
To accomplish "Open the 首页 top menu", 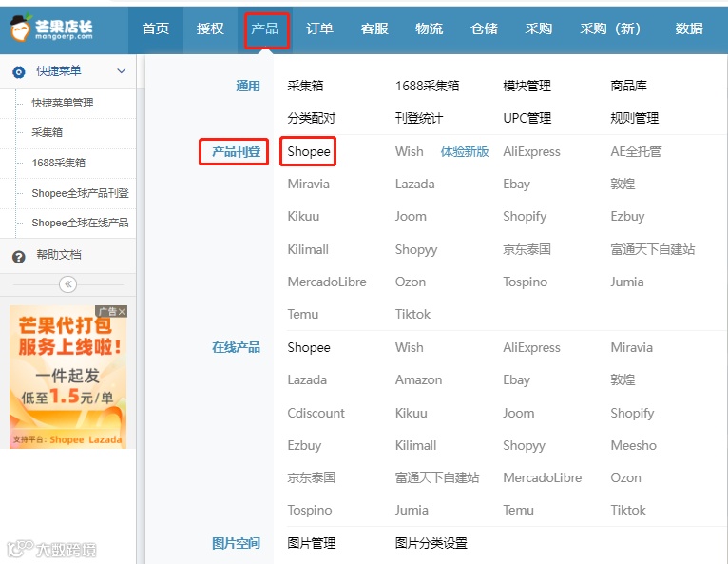I will (156, 29).
